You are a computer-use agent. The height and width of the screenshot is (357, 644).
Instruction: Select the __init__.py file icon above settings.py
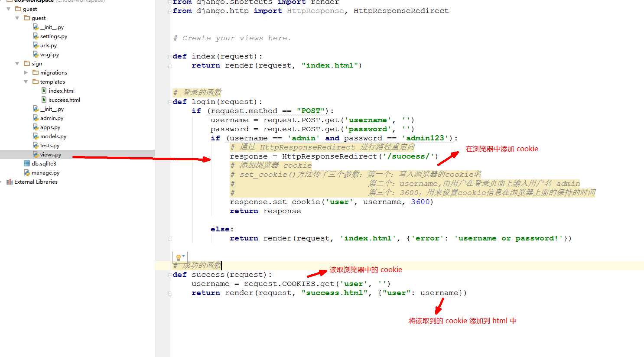[36, 27]
